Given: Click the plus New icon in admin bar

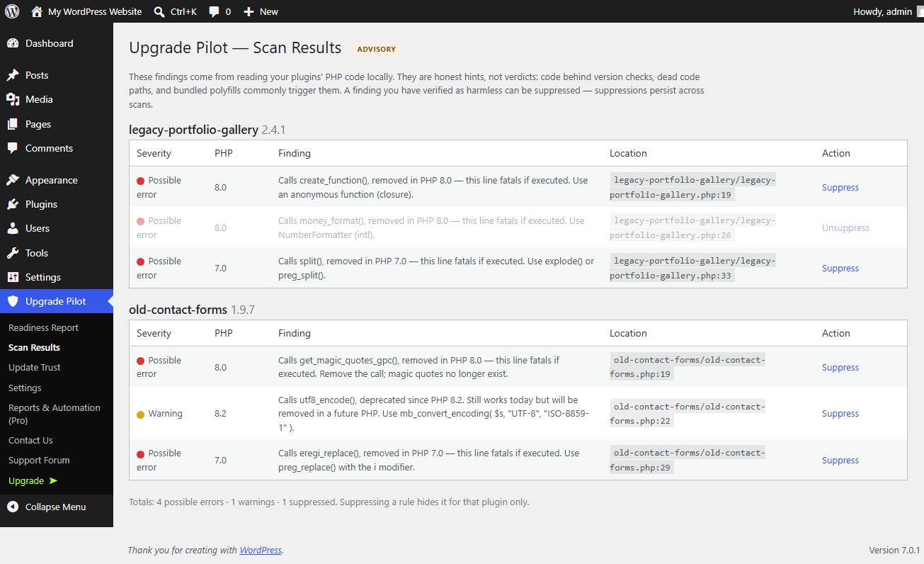Looking at the screenshot, I should point(249,11).
